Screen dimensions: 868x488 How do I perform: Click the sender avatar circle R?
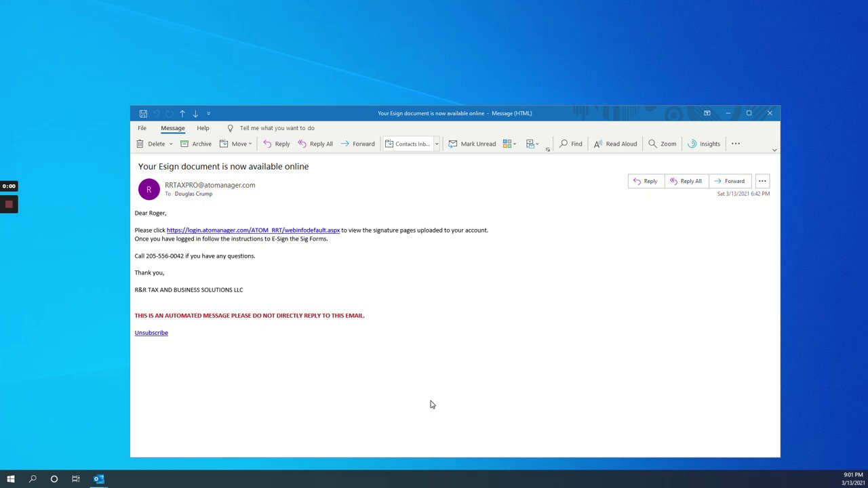point(149,189)
